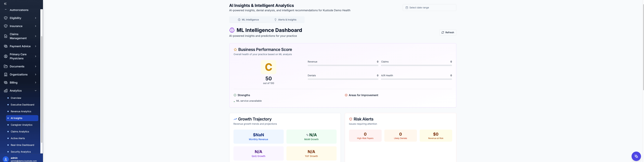The height and width of the screenshot is (162, 644).
Task: Open the Eligibility section via its shield icon
Action: tap(6, 18)
